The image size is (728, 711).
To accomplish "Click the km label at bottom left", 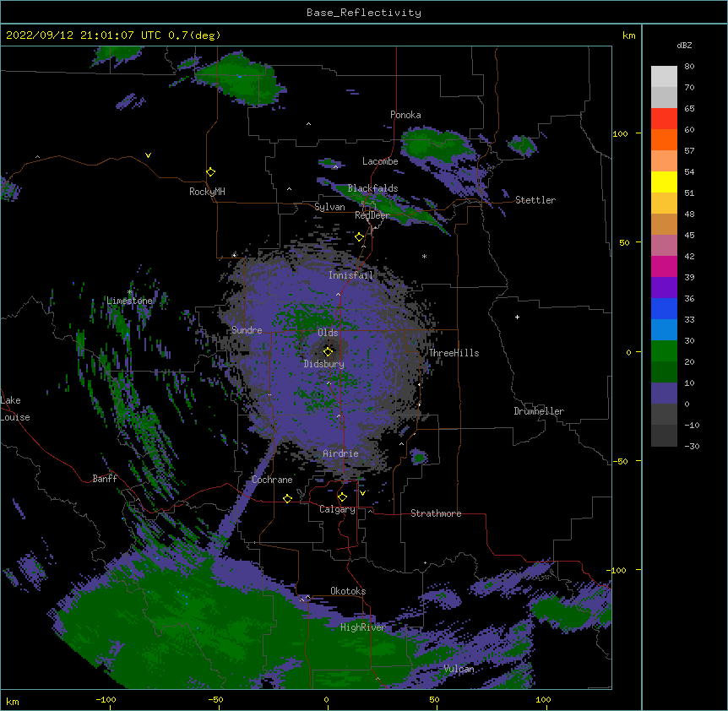I will tap(13, 701).
